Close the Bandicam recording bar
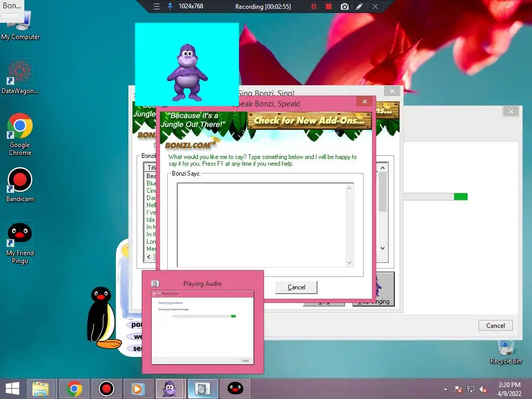Screen dimensions: 532x399 375,6
